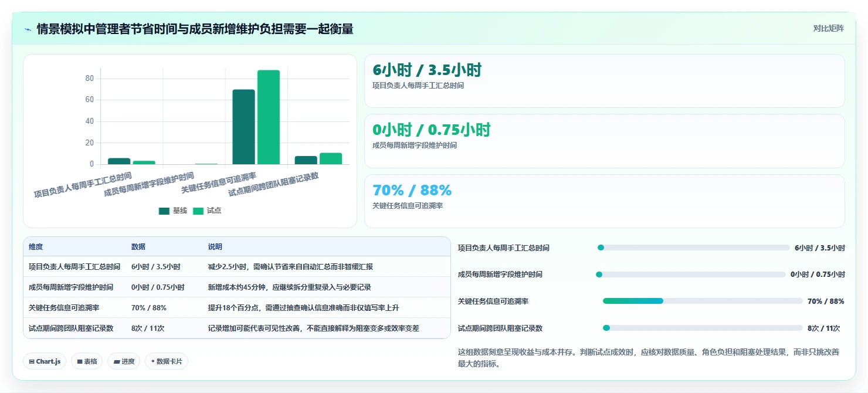Click the 6小时 / 3.5小时 stat card
This screenshot has height=393, width=868.
coord(604,81)
